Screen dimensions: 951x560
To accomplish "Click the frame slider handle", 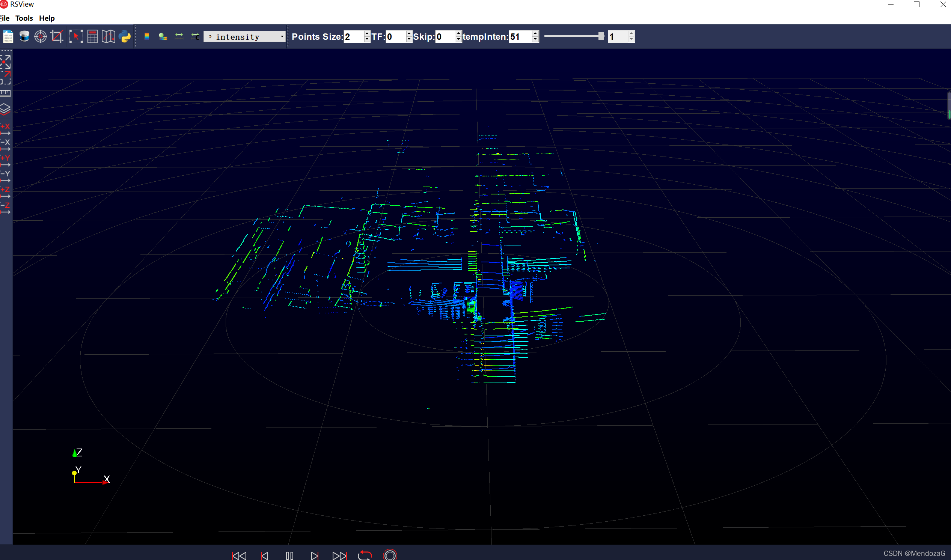I will (601, 37).
